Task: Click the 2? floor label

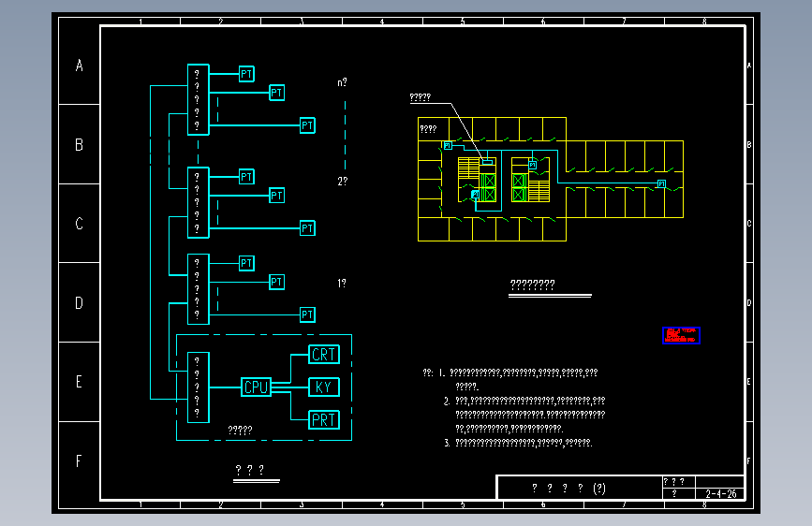Action: [342, 182]
